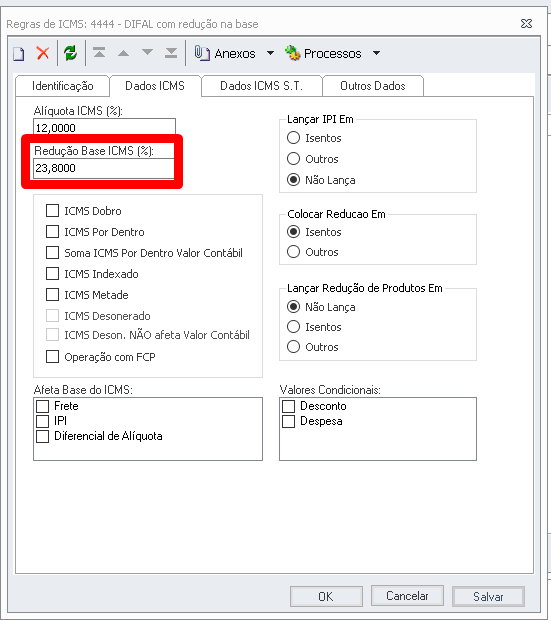551x627 pixels.
Task: Select Isentos under Lançar IPI Em
Action: click(x=293, y=138)
